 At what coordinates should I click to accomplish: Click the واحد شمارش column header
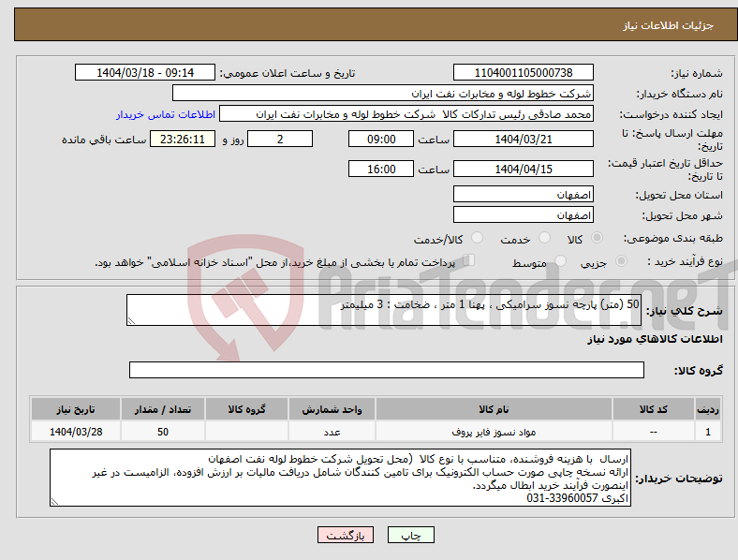coord(332,409)
